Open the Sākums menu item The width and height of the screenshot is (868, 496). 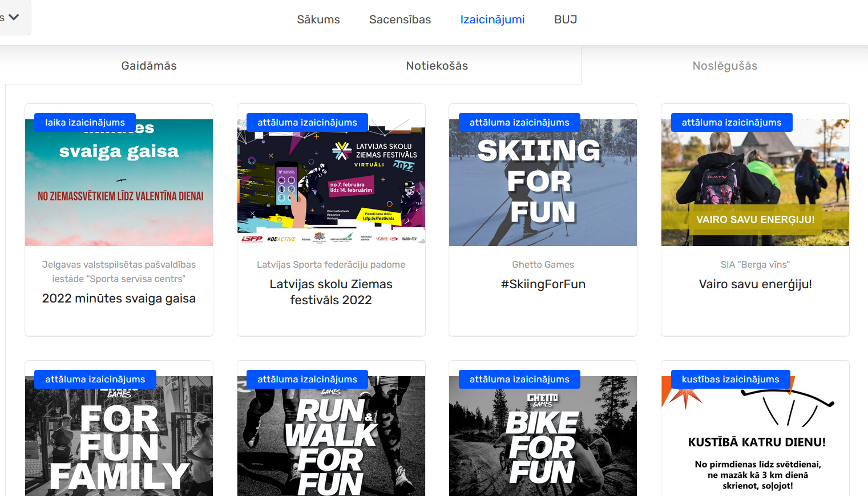point(318,19)
